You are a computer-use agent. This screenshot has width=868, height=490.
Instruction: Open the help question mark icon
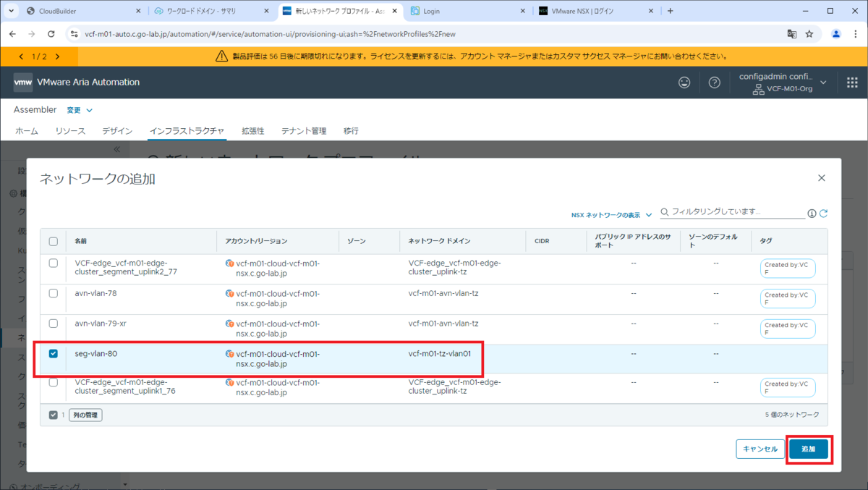715,83
